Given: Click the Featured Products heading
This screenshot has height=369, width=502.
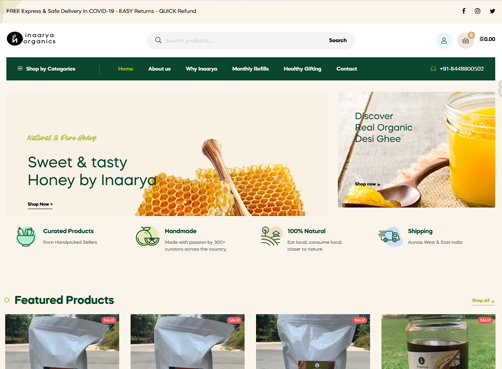Looking at the screenshot, I should (64, 300).
